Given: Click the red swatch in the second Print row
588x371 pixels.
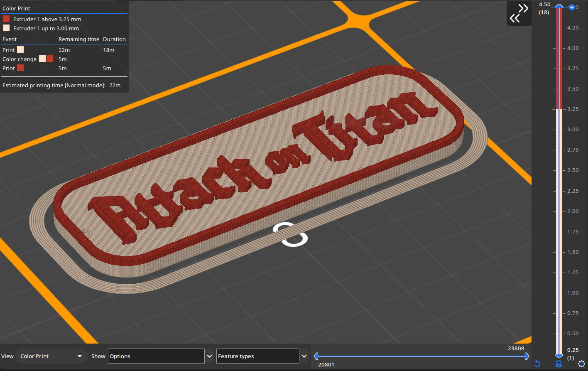Looking at the screenshot, I should point(20,68).
